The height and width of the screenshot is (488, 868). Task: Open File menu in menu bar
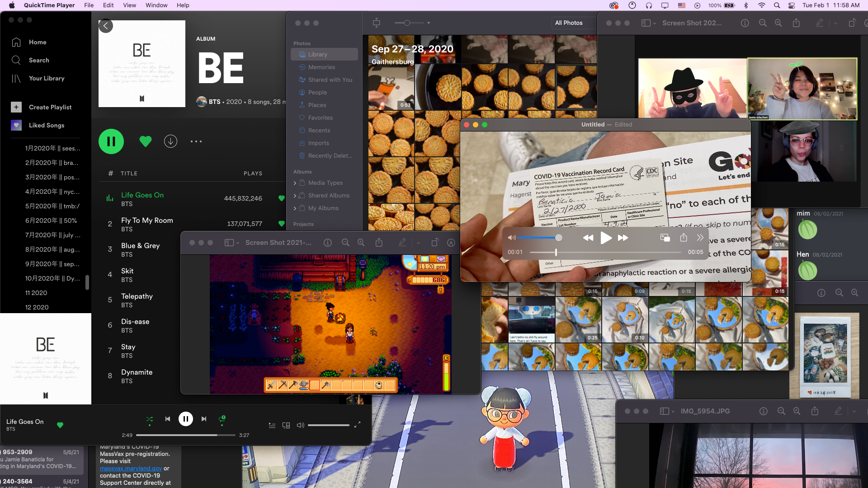click(89, 5)
